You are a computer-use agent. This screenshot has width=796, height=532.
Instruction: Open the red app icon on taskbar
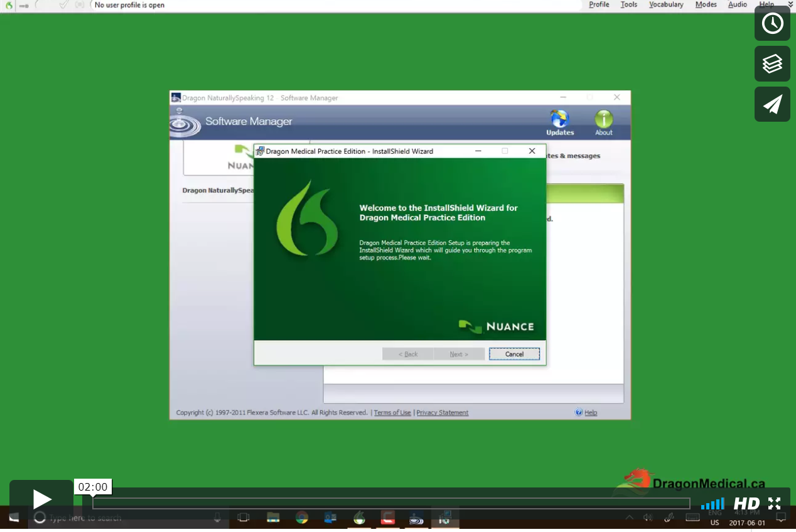click(388, 518)
